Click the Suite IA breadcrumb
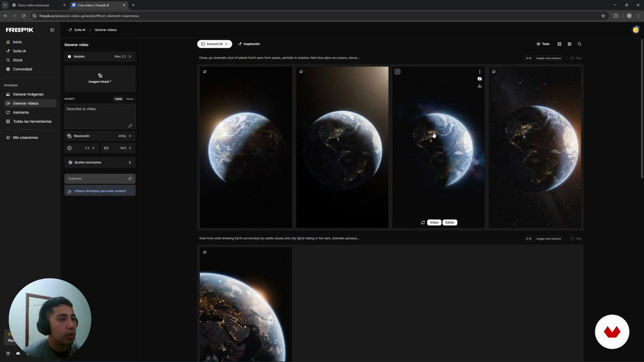 (77, 30)
